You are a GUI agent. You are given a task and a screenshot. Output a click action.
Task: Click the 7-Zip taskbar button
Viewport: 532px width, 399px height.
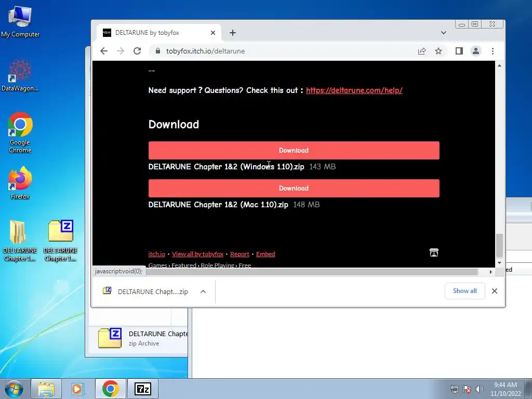pyautogui.click(x=142, y=389)
